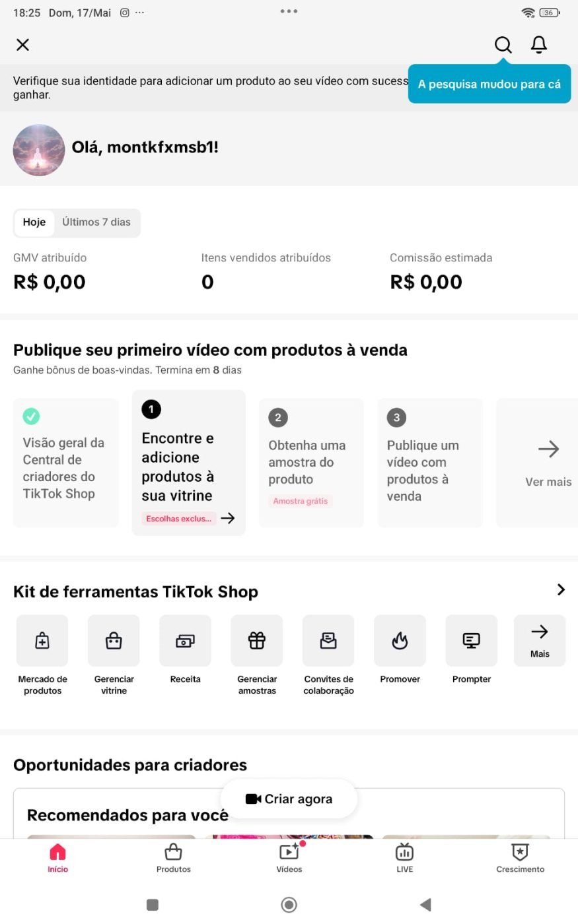Open Gerenciar amostras gift icon
The height and width of the screenshot is (924, 578).
[x=257, y=640]
